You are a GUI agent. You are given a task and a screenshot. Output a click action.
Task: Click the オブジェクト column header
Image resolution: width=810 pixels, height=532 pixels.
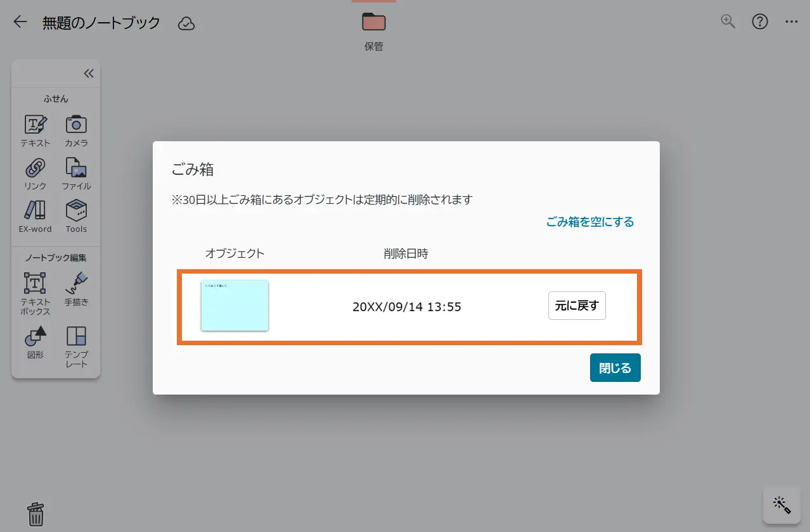tap(235, 253)
